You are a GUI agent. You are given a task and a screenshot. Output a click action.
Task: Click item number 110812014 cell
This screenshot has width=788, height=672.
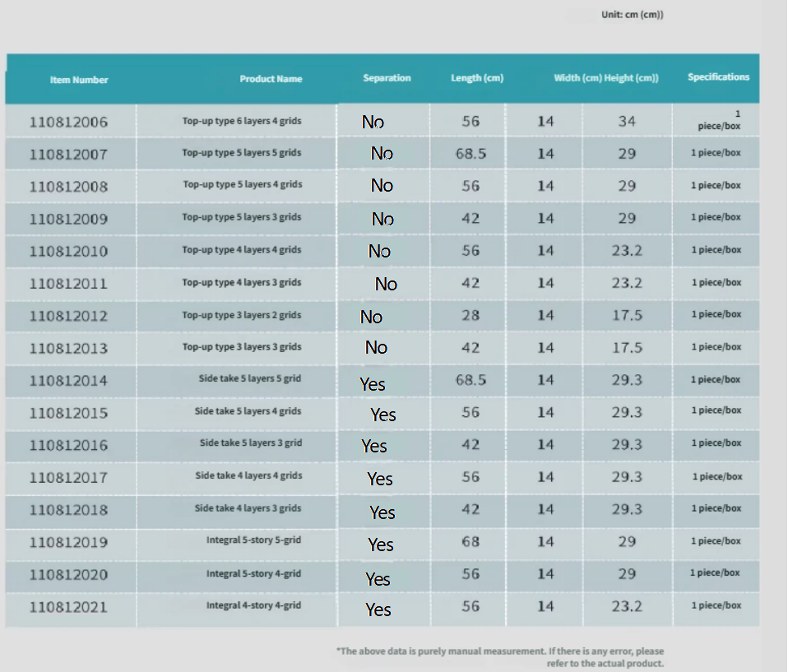(x=68, y=381)
